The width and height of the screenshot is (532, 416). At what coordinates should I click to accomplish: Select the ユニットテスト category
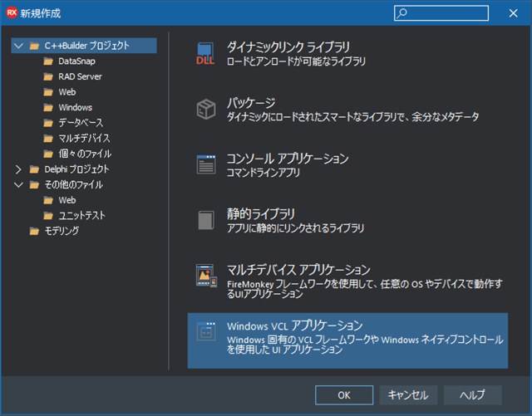81,216
